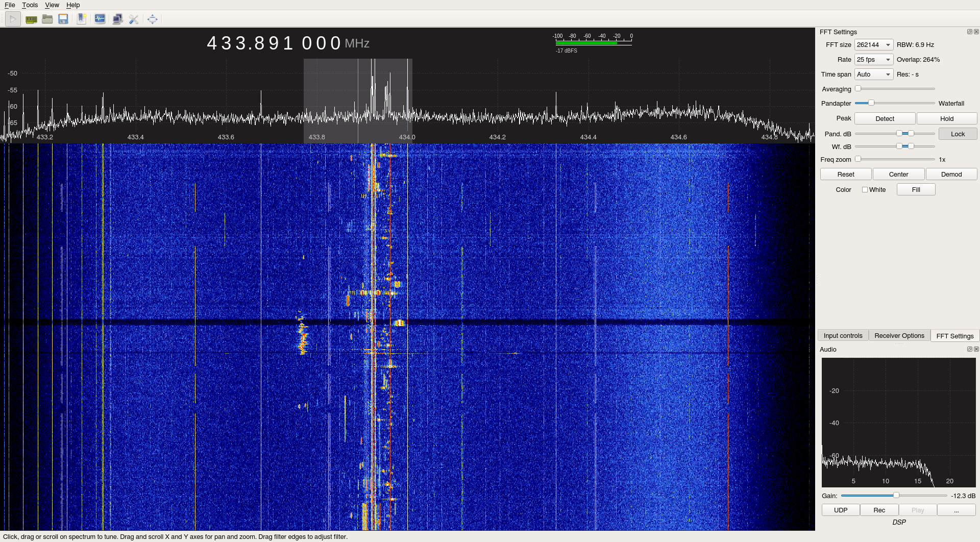980x542 pixels.
Task: Toggle the Peak Hold button
Action: (x=947, y=118)
